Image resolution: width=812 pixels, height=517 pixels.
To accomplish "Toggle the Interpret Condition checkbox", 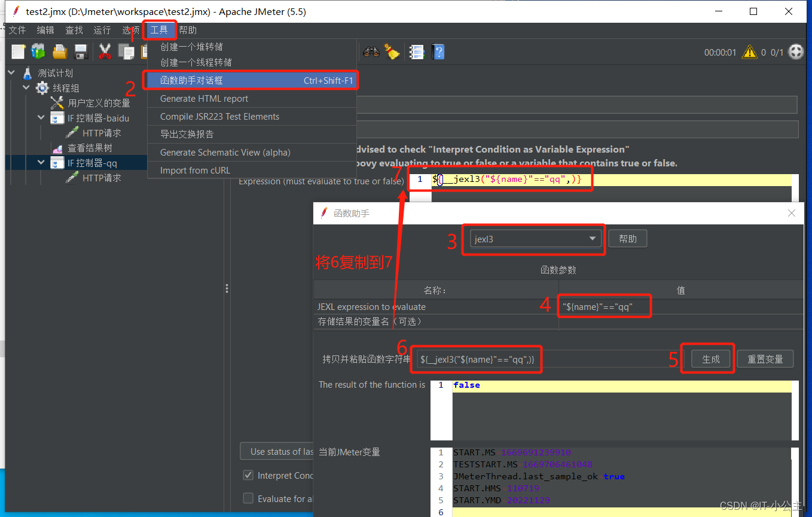I will 248,475.
